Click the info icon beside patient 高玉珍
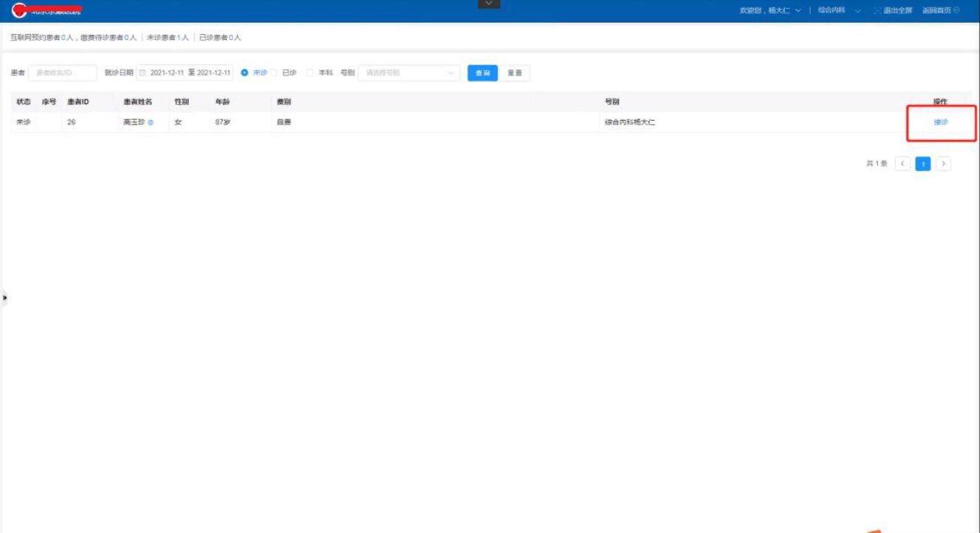980x533 pixels. tap(151, 122)
